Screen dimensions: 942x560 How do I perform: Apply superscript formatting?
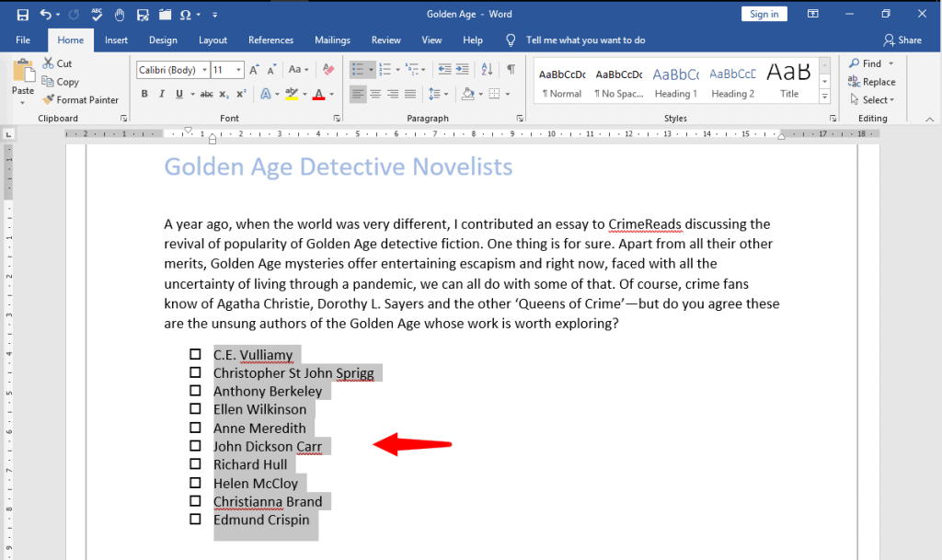(242, 94)
